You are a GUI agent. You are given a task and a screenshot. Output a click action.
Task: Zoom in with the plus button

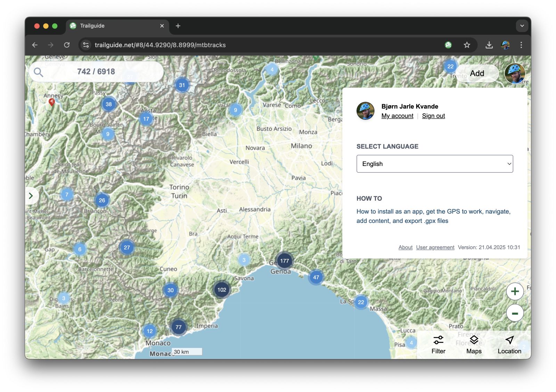click(x=515, y=291)
